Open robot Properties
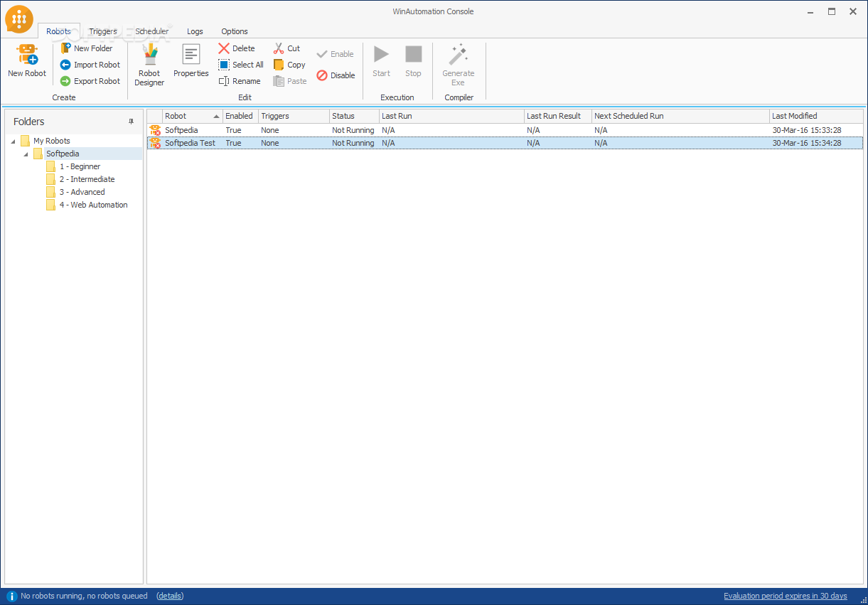This screenshot has width=868, height=605. click(x=191, y=61)
